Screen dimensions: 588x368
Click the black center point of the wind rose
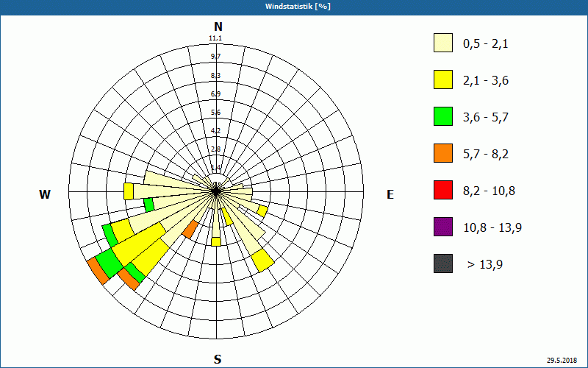[x=216, y=191]
